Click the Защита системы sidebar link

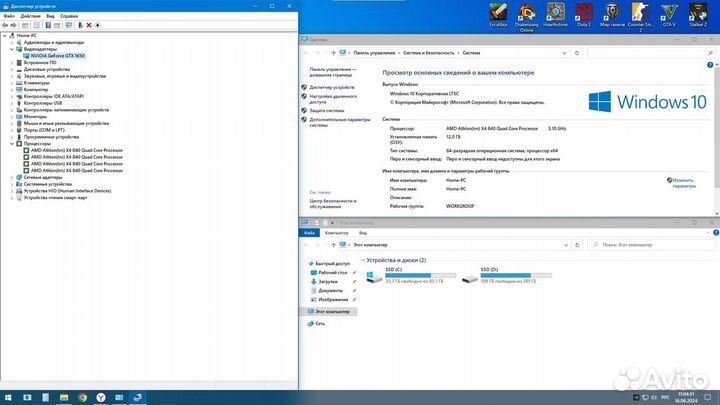click(x=330, y=110)
